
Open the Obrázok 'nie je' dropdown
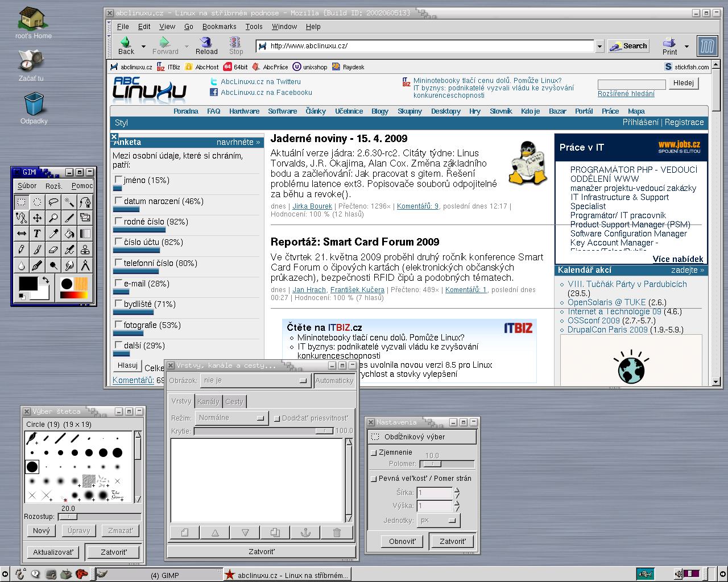[255, 380]
